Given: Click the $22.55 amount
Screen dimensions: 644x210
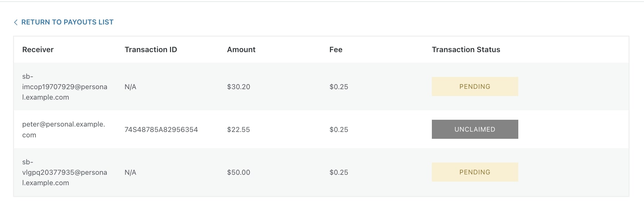Looking at the screenshot, I should pyautogui.click(x=238, y=129).
